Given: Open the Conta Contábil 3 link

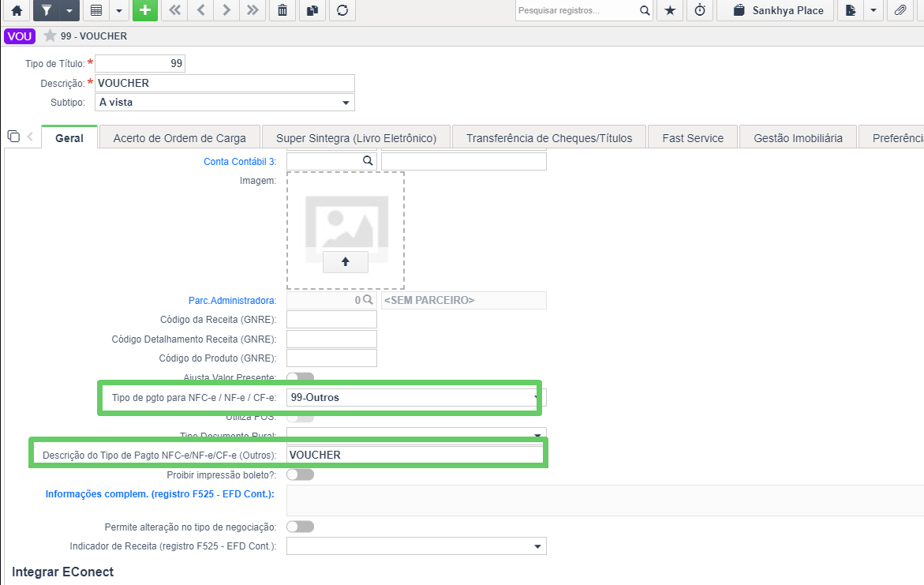Looking at the screenshot, I should tap(240, 162).
